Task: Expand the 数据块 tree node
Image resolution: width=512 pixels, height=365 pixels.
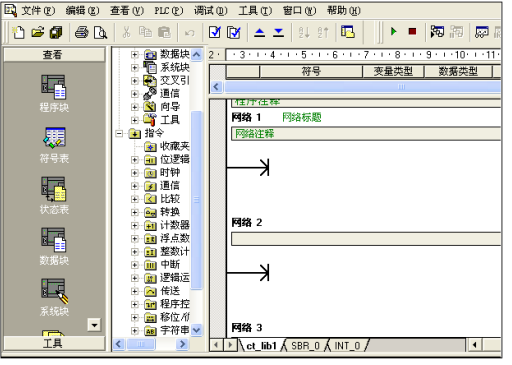Action: 134,54
